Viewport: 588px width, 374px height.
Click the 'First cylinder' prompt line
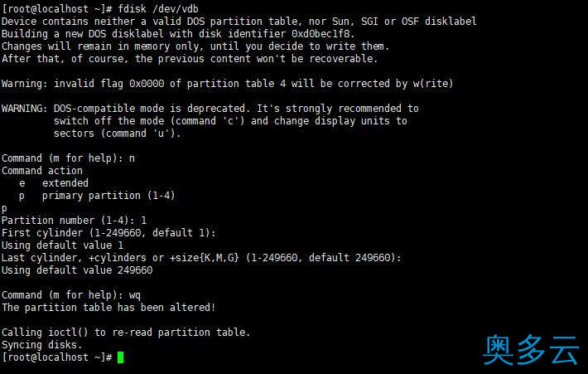108,233
